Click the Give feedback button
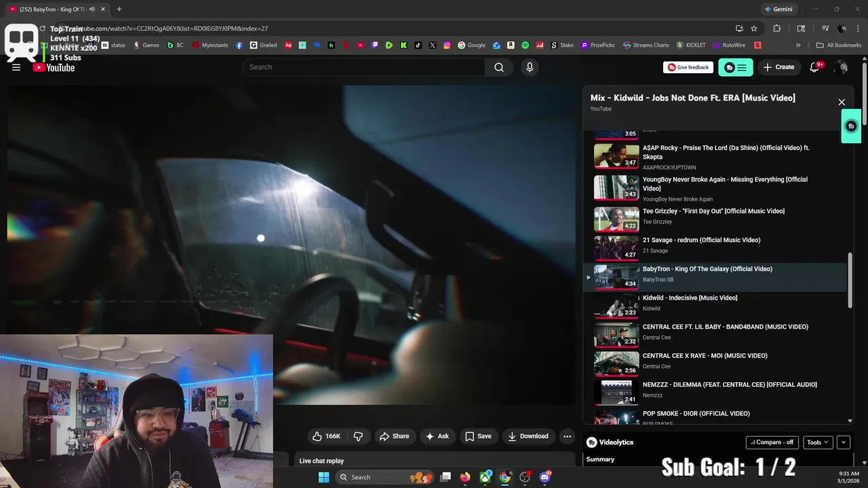 [688, 67]
